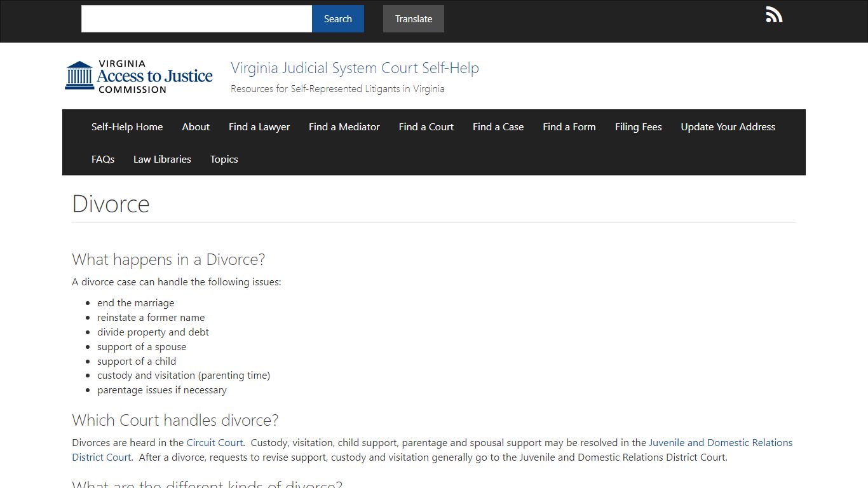Open the FAQs menu item
This screenshot has width=868, height=488.
(103, 159)
